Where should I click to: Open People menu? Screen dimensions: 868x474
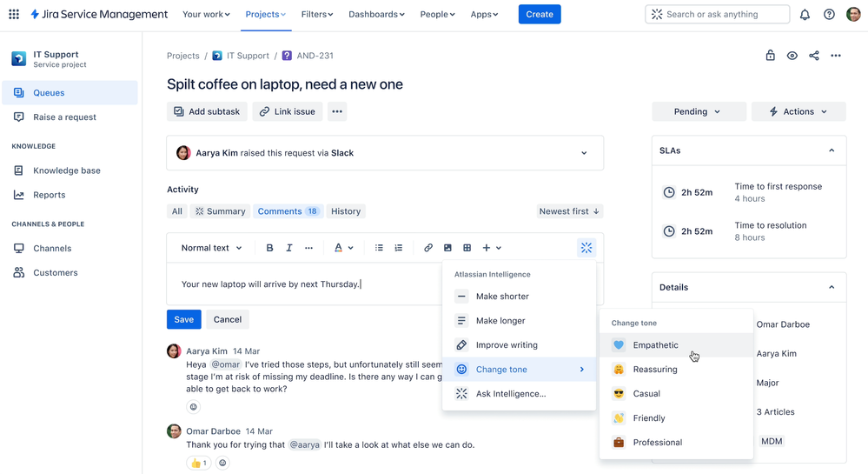tap(437, 15)
